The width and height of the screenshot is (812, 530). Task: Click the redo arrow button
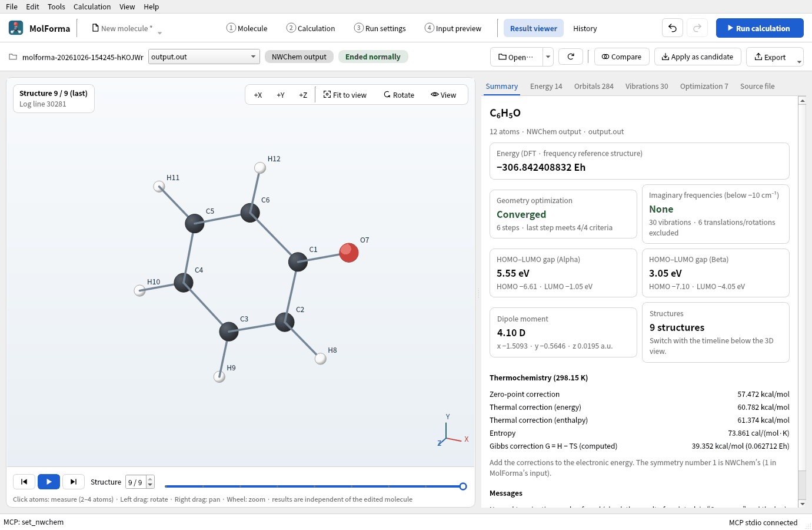pyautogui.click(x=697, y=28)
